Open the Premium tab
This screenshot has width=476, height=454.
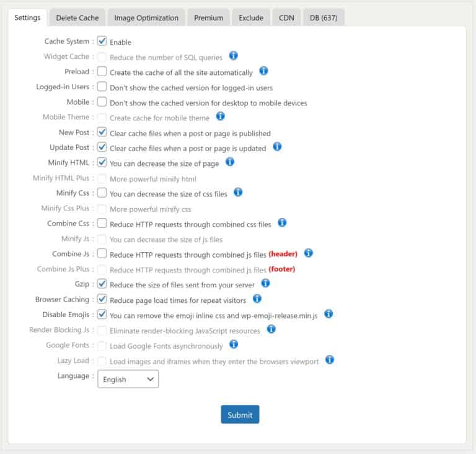(208, 18)
